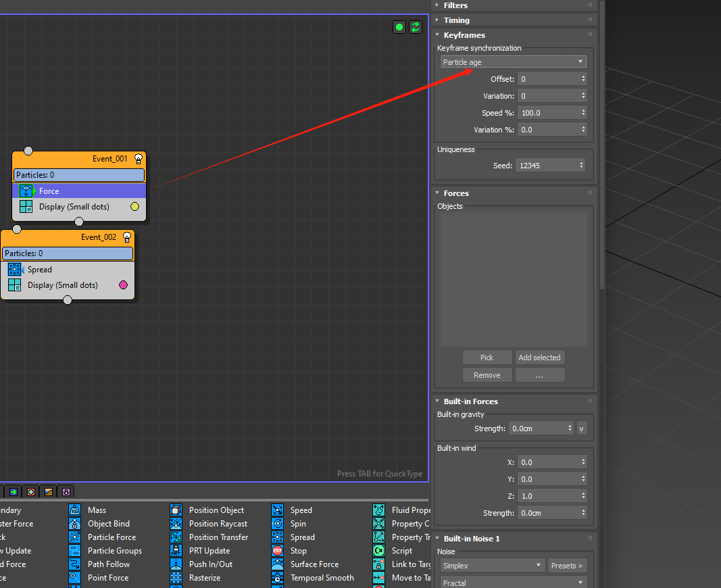Toggle the Event_002 lightbulb enable icon
The height and width of the screenshot is (588, 721).
(x=127, y=237)
